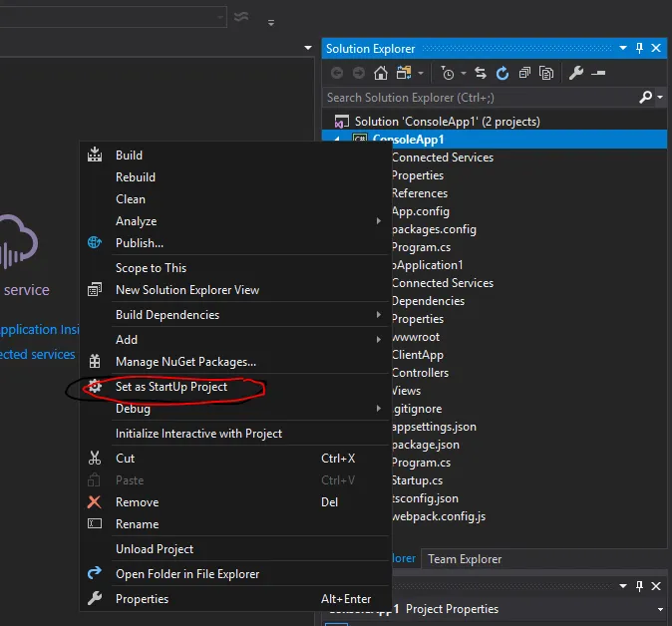672x626 pixels.
Task: Select the Solution 'ConsoleApp1' root node
Action: pyautogui.click(x=447, y=122)
